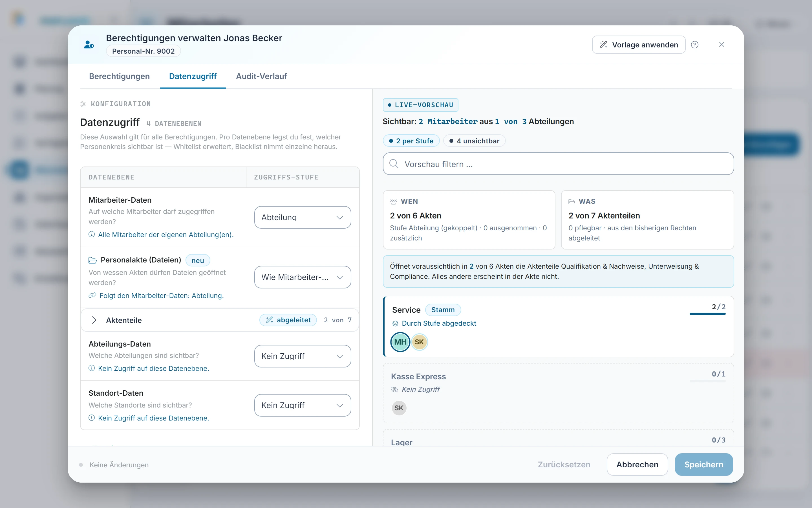Focus the Vorschau filtern search field
The image size is (812, 508).
point(558,164)
